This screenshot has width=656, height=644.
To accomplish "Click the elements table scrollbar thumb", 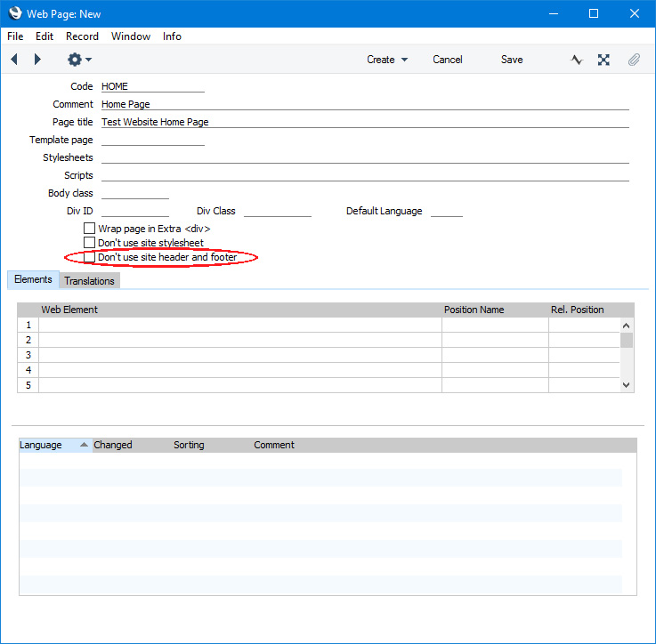I will coord(627,341).
